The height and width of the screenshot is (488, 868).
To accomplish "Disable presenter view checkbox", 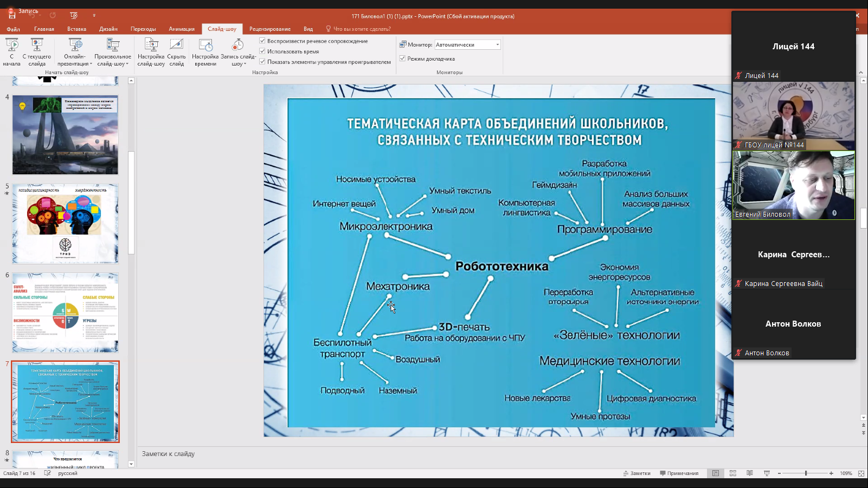I will click(402, 58).
